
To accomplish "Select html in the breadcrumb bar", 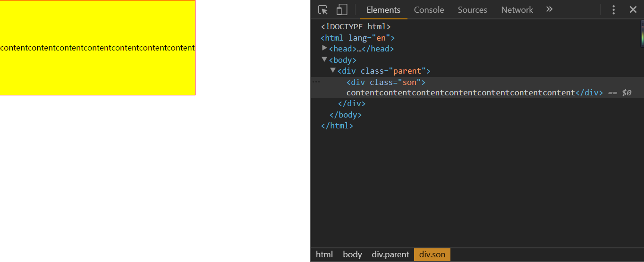I will point(324,254).
